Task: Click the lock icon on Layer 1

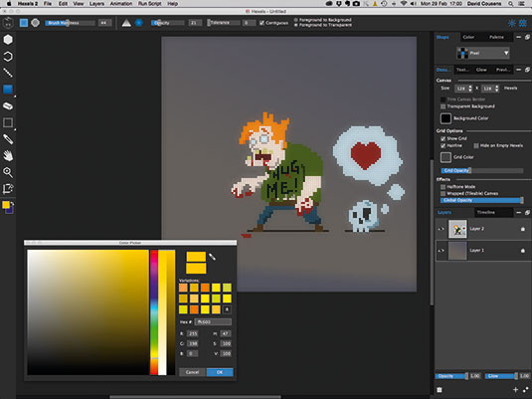Action: coord(523,251)
